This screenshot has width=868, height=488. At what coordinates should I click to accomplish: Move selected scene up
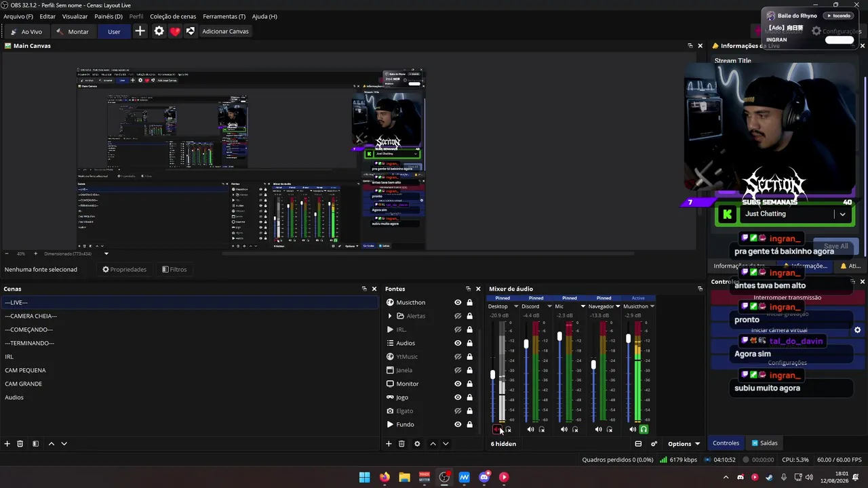click(x=51, y=444)
